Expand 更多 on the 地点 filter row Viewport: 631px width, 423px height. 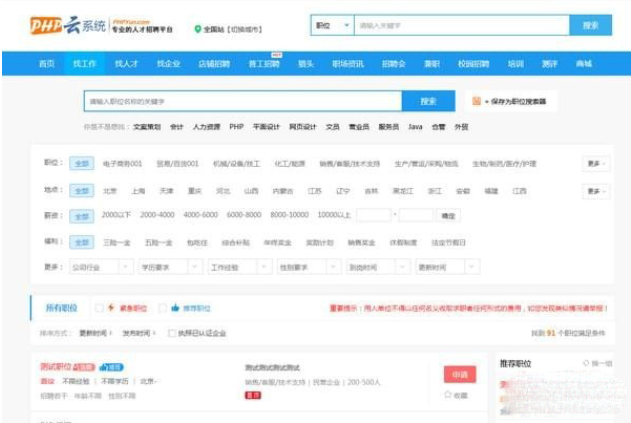coord(595,190)
